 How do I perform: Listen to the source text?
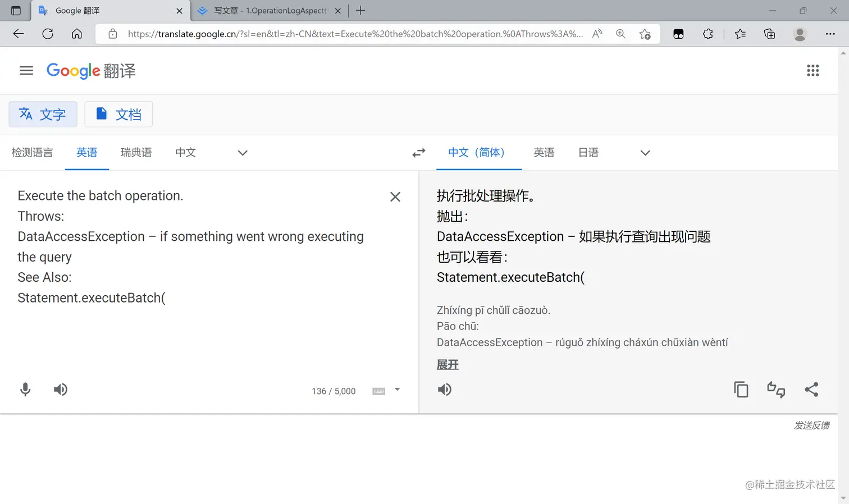coord(61,390)
